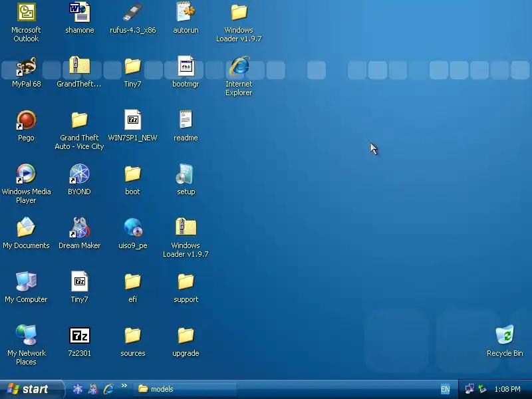Select the upgrade folder icon

[186, 335]
